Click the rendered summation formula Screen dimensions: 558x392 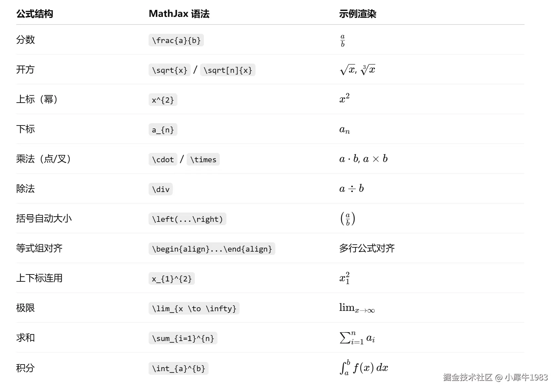click(x=357, y=338)
